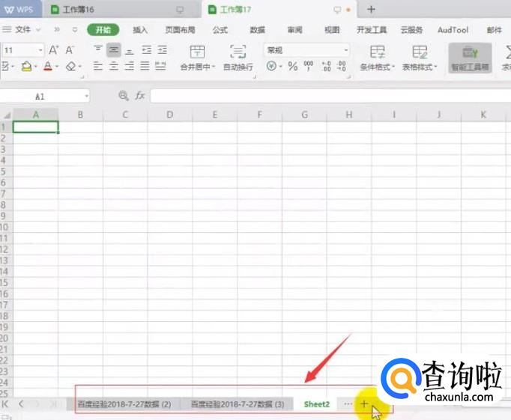Increase font size with the larger A icon

pyautogui.click(x=53, y=50)
